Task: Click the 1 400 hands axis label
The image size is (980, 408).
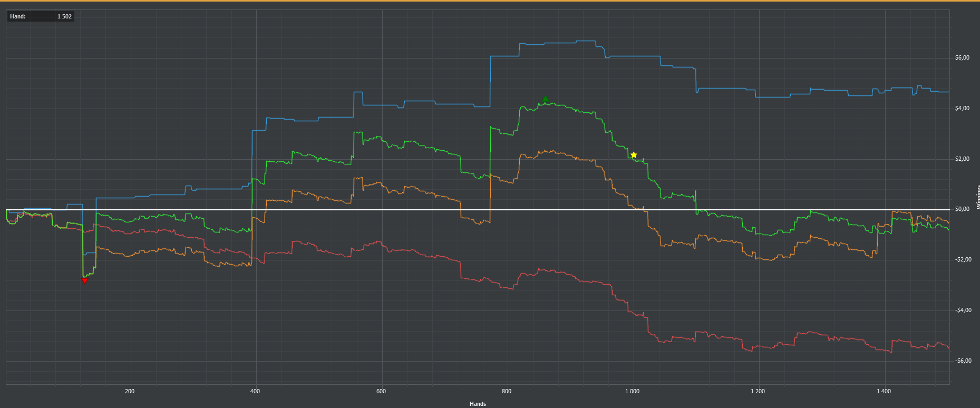Action: 884,391
